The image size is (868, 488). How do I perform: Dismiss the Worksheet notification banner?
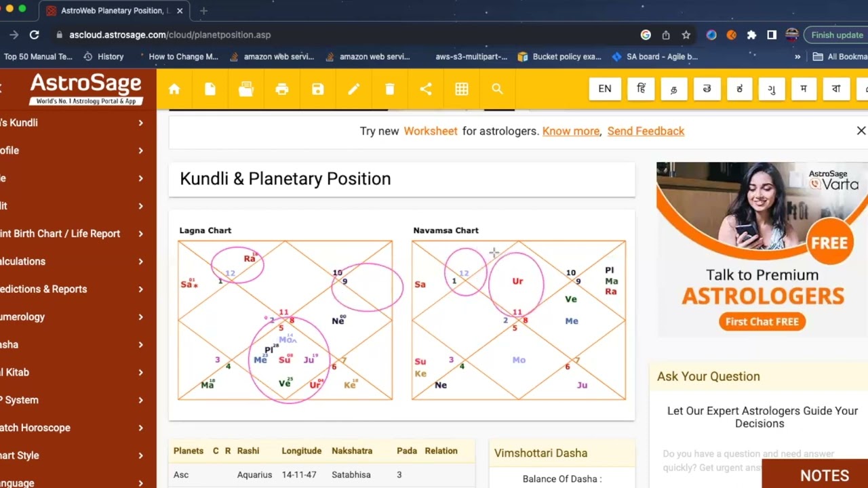[x=861, y=131]
